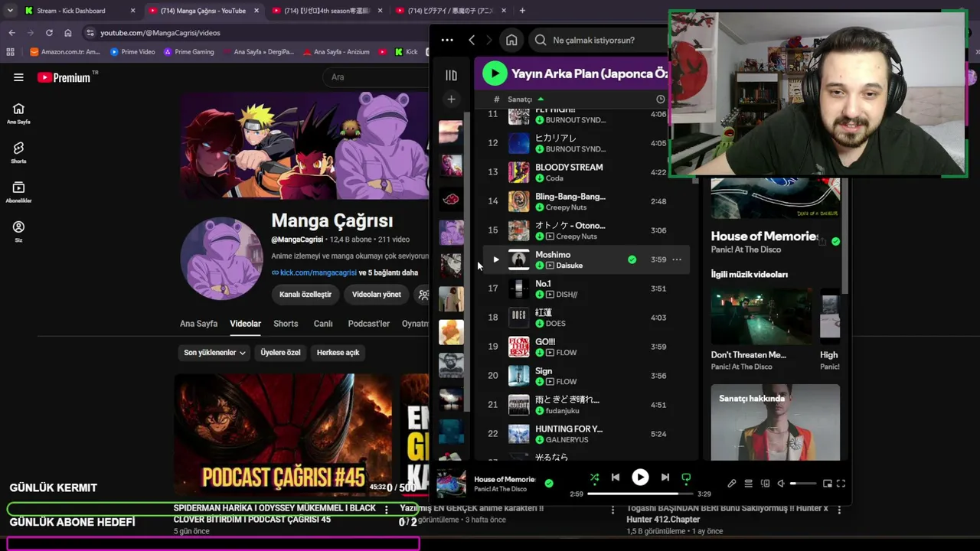The width and height of the screenshot is (980, 551).
Task: Skip to the previous track
Action: (x=616, y=478)
